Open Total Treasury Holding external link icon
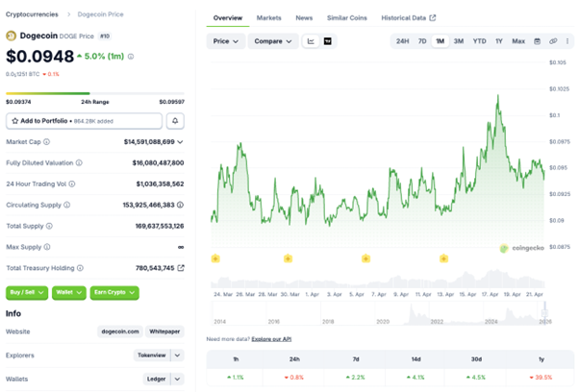 click(181, 268)
